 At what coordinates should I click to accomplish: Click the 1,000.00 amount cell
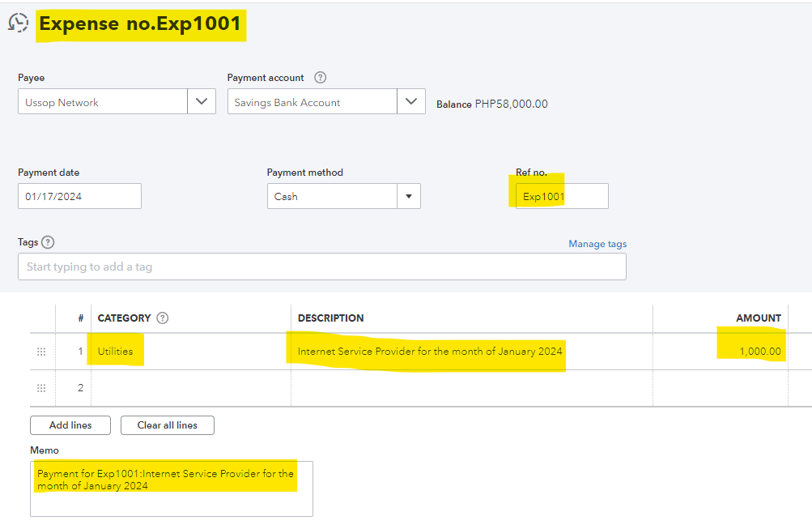pyautogui.click(x=721, y=352)
